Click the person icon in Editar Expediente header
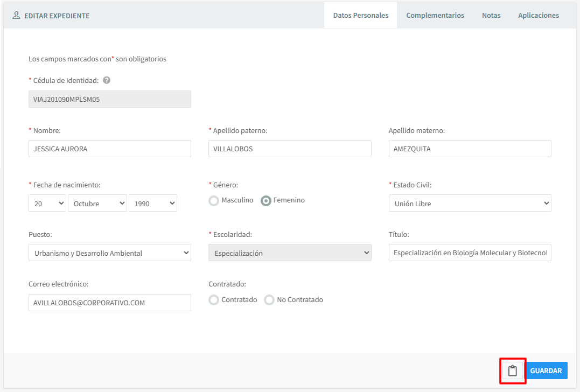The height and width of the screenshot is (392, 580). pos(16,15)
